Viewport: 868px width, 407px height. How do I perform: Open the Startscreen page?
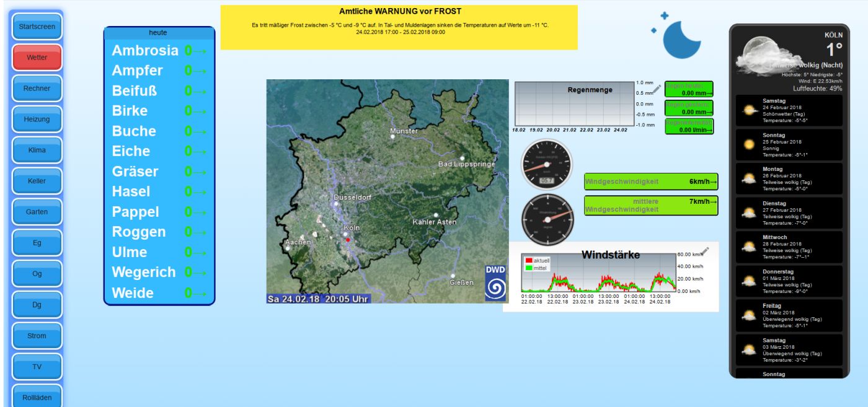point(37,27)
